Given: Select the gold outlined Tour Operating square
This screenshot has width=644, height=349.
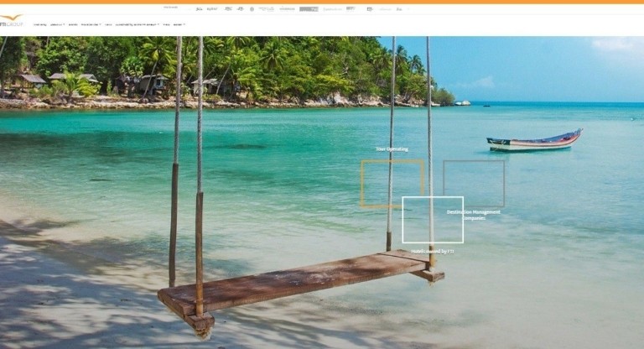Looking at the screenshot, I should [392, 183].
